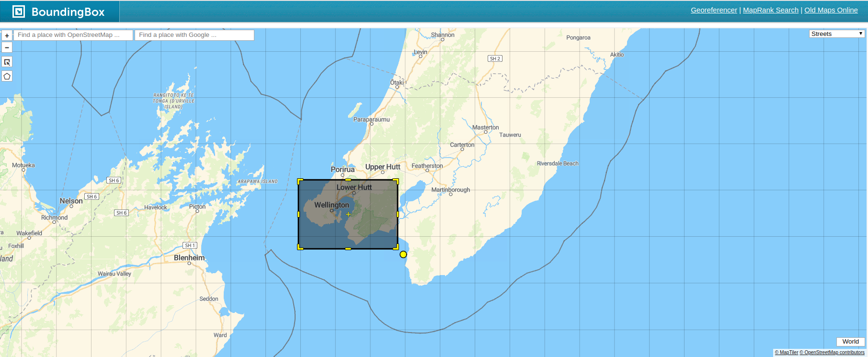Click the Shannon label
Image resolution: width=868 pixels, height=357 pixels.
[x=443, y=35]
